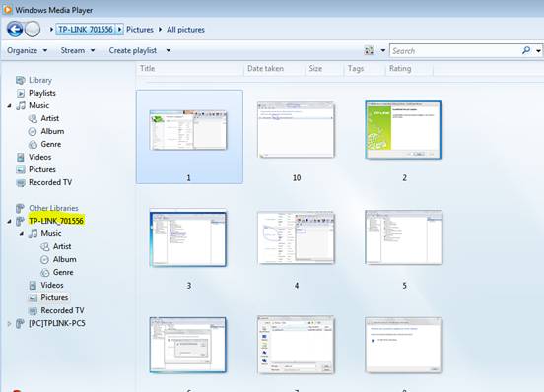Click the view options icon beside search
Viewport: 544px width, 392px height.
tap(370, 50)
